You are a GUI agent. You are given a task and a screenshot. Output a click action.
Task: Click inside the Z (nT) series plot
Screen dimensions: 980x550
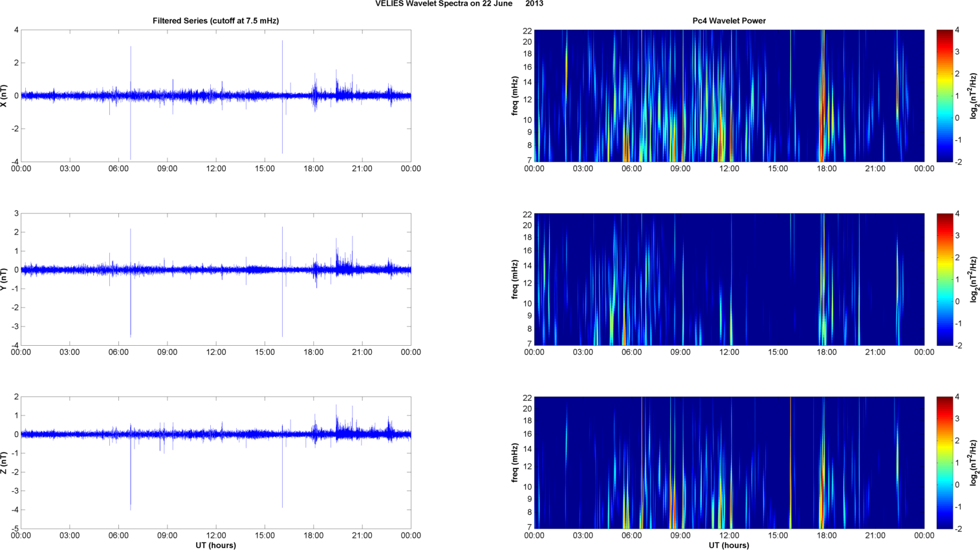point(215,463)
